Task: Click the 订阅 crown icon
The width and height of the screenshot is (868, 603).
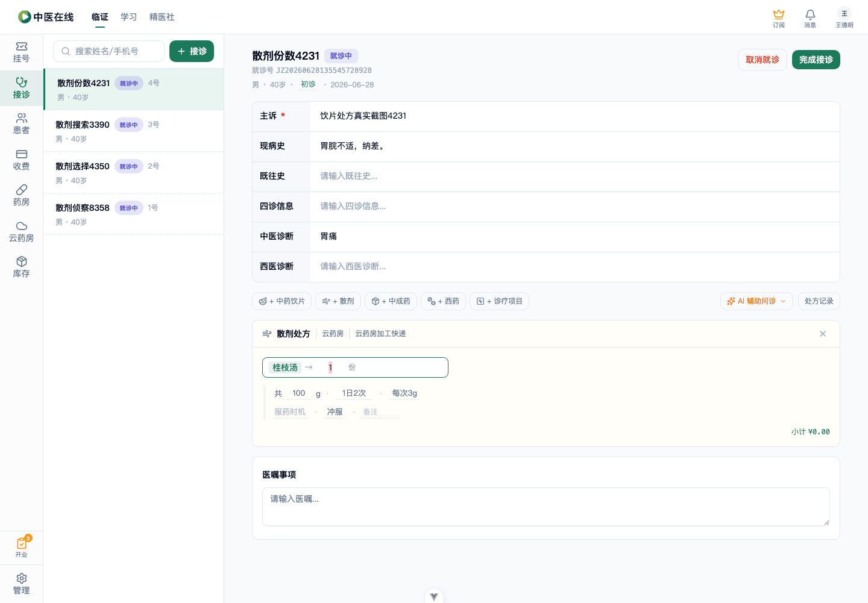Action: pos(779,18)
